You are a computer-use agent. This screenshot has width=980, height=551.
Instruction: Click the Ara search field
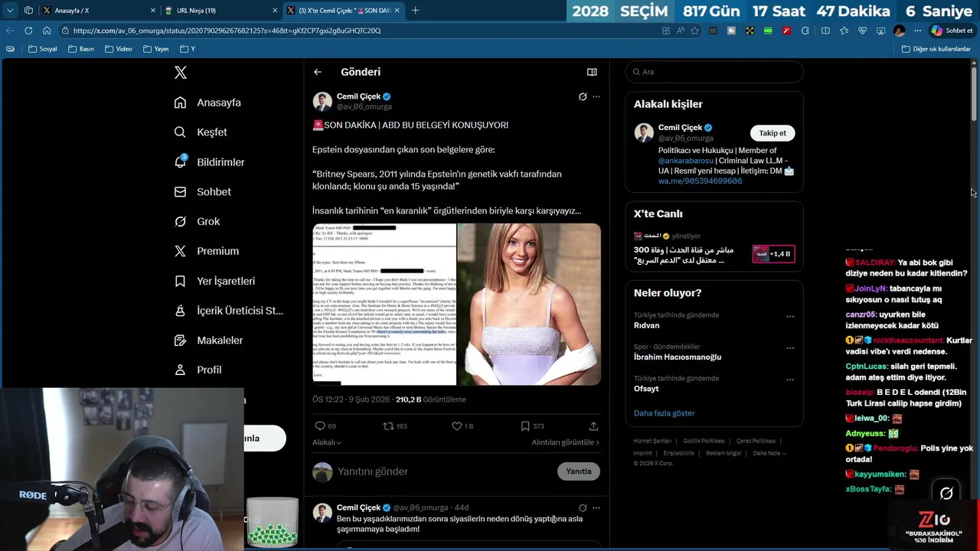pos(714,72)
